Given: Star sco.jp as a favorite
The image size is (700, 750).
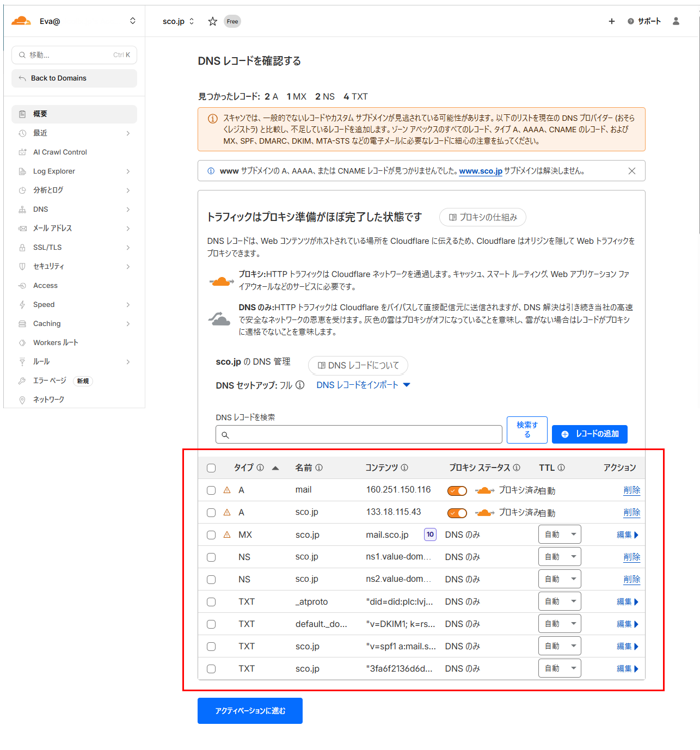Looking at the screenshot, I should 212,21.
